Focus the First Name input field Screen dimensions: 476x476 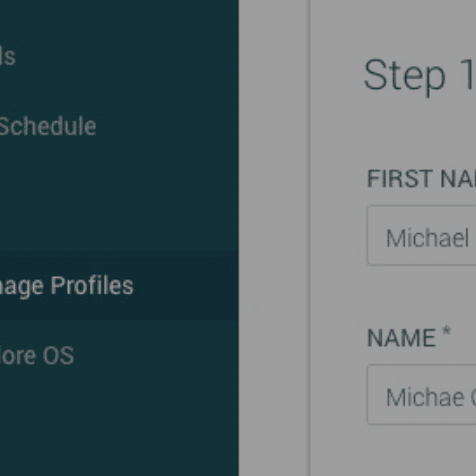pos(421,236)
